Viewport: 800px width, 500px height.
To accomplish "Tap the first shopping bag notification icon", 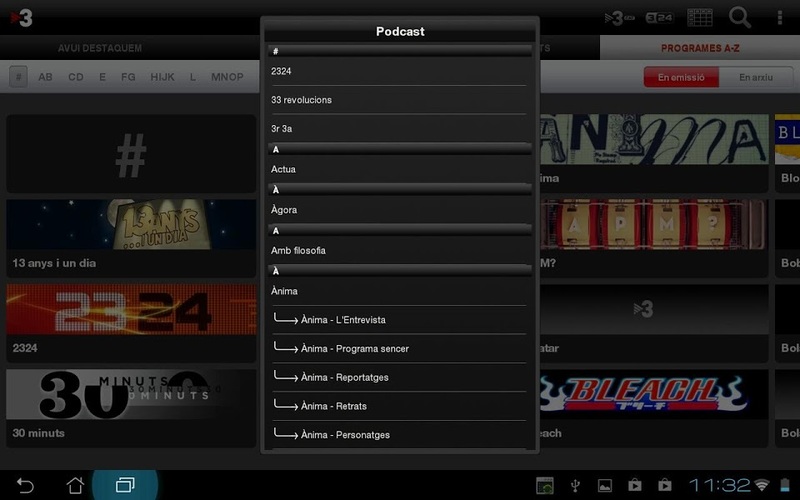I will pyautogui.click(x=635, y=485).
